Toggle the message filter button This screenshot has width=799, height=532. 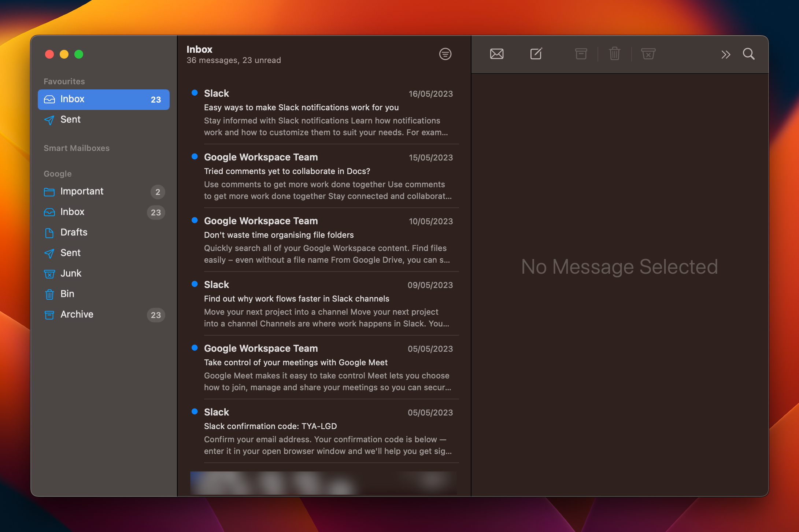pos(445,54)
